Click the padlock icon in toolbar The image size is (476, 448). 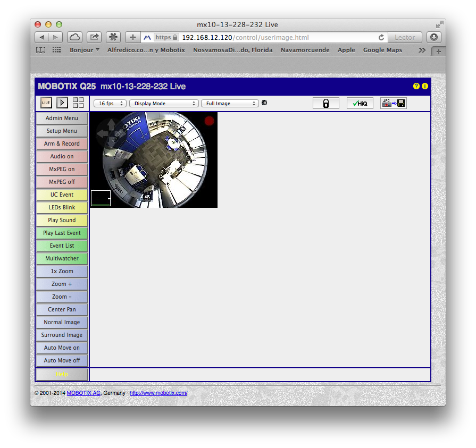coord(325,104)
